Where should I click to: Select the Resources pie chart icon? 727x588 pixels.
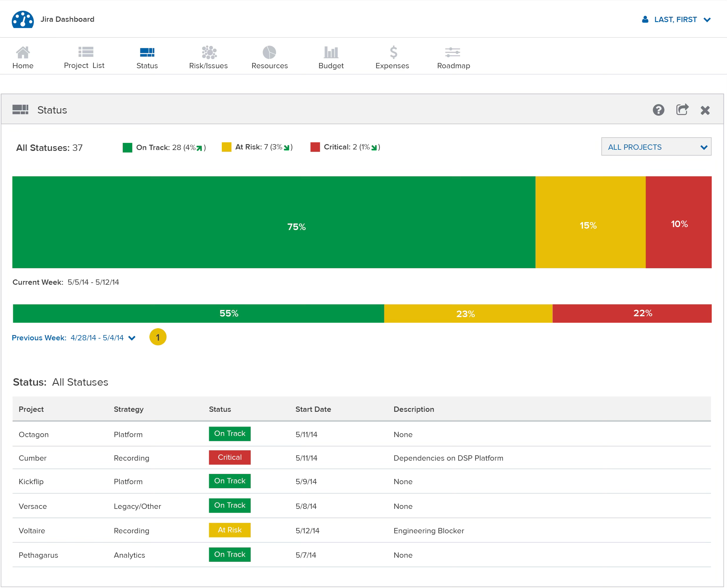(x=269, y=52)
